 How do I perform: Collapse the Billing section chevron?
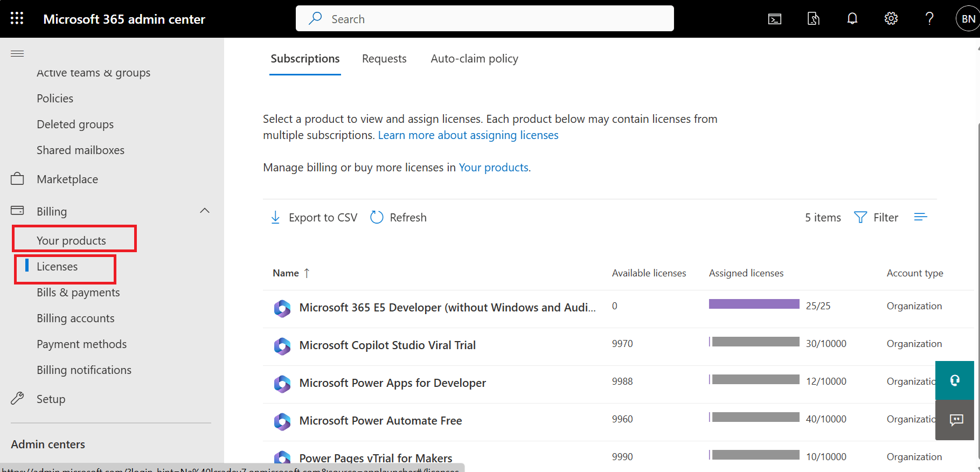click(x=205, y=211)
